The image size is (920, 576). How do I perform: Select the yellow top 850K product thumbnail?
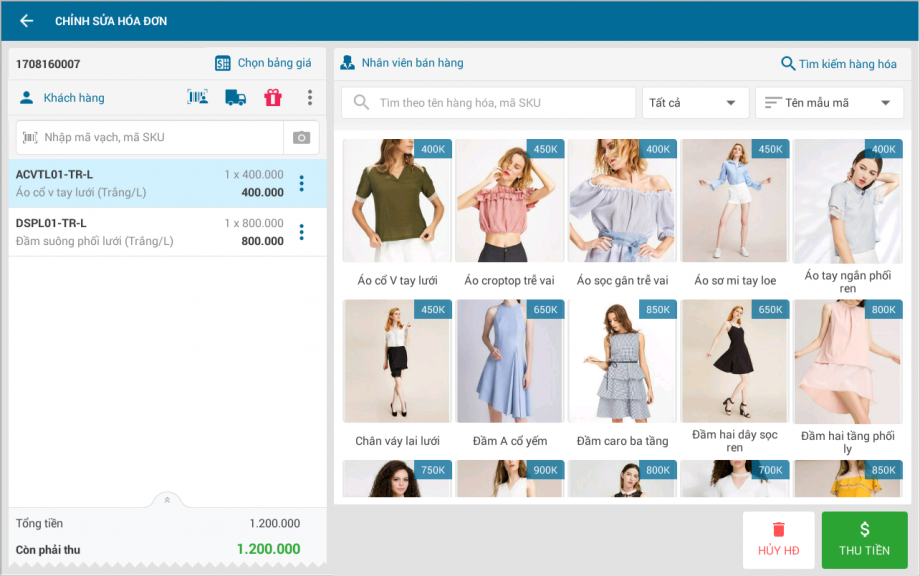847,479
